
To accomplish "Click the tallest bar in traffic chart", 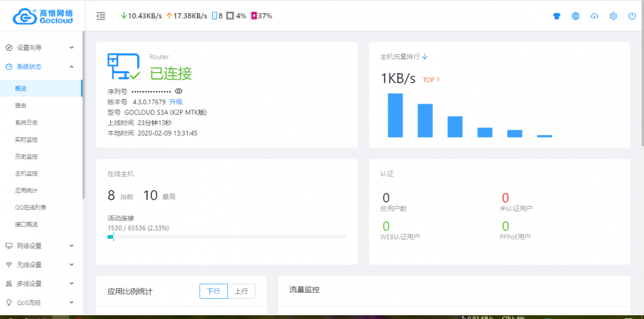I will tap(395, 115).
